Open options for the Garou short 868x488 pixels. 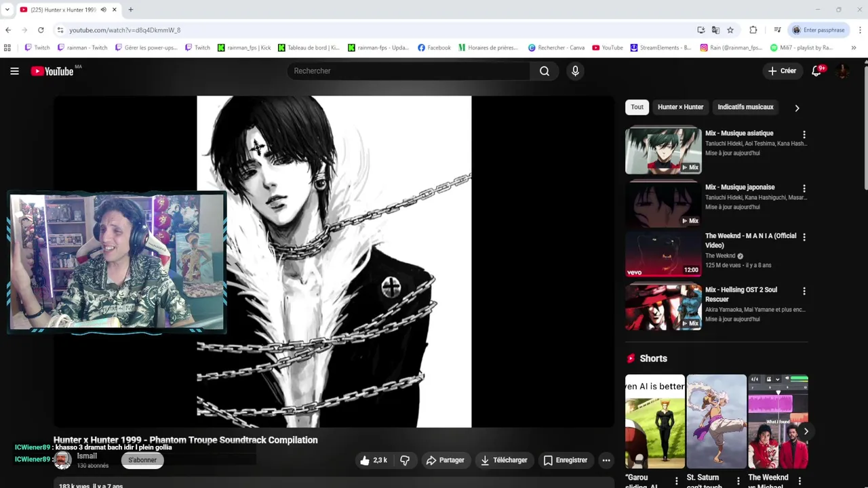tap(676, 481)
